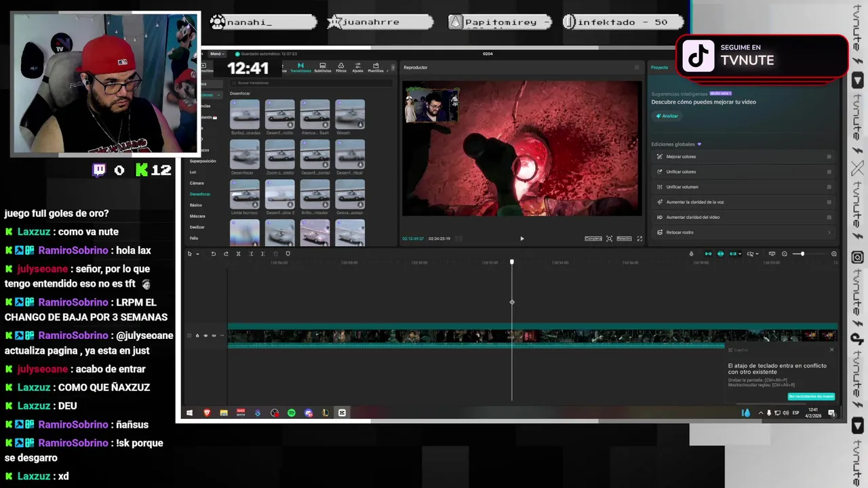Open the player options hamburger menu
The height and width of the screenshot is (488, 868).
click(637, 67)
